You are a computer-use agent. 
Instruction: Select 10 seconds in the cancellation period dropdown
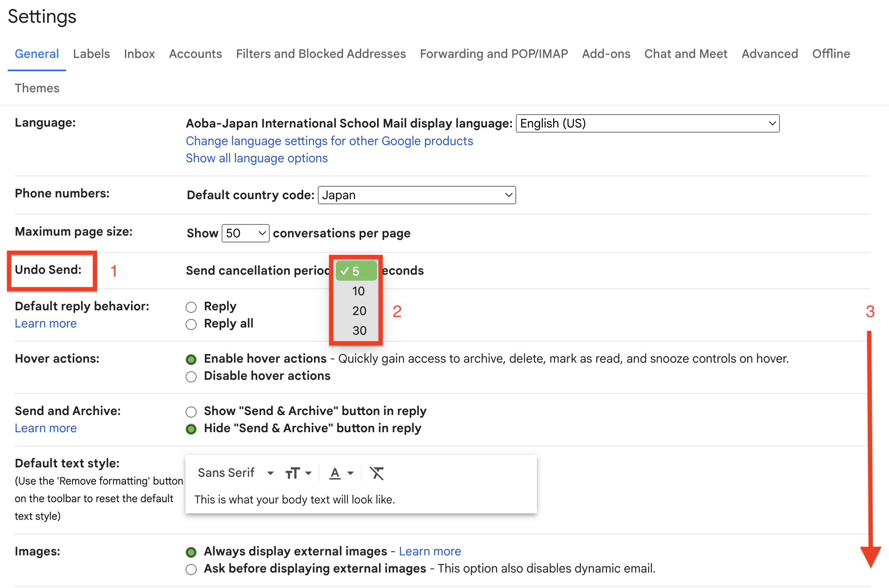358,291
